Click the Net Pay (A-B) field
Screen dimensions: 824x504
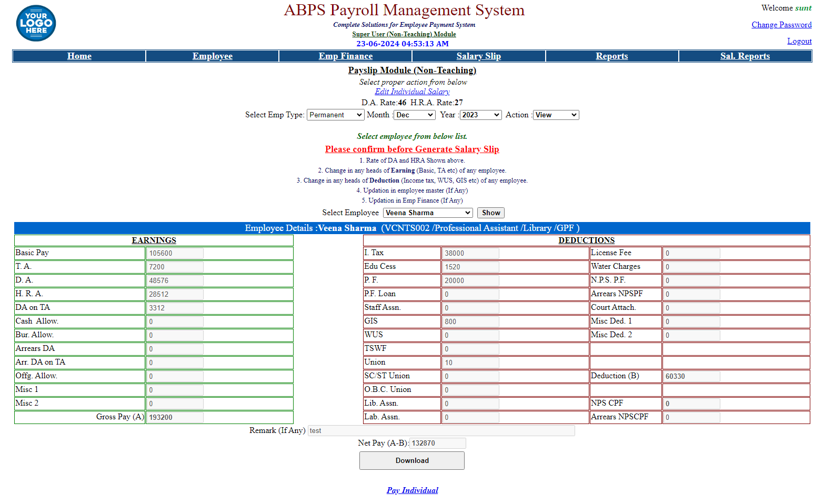[438, 443]
